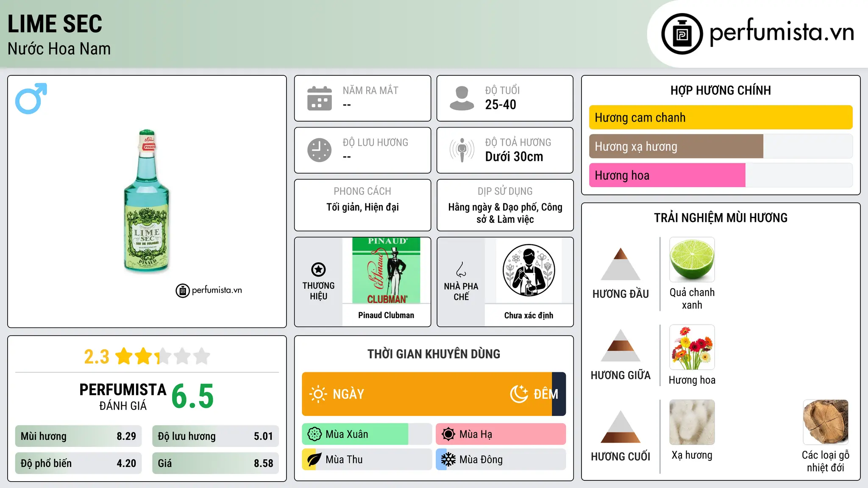Click the calendar icon beside Năm ra mắt
The height and width of the screenshot is (488, 868).
coord(320,98)
